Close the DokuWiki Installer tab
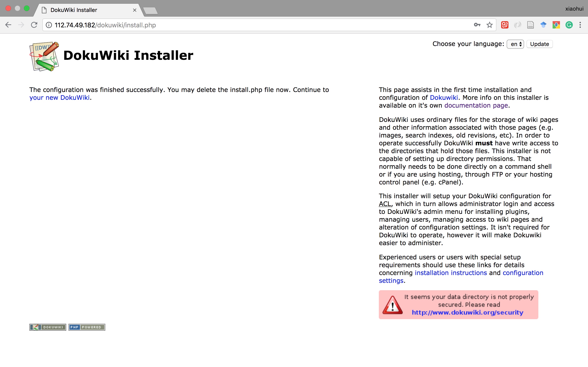This screenshot has width=588, height=367. pos(135,10)
